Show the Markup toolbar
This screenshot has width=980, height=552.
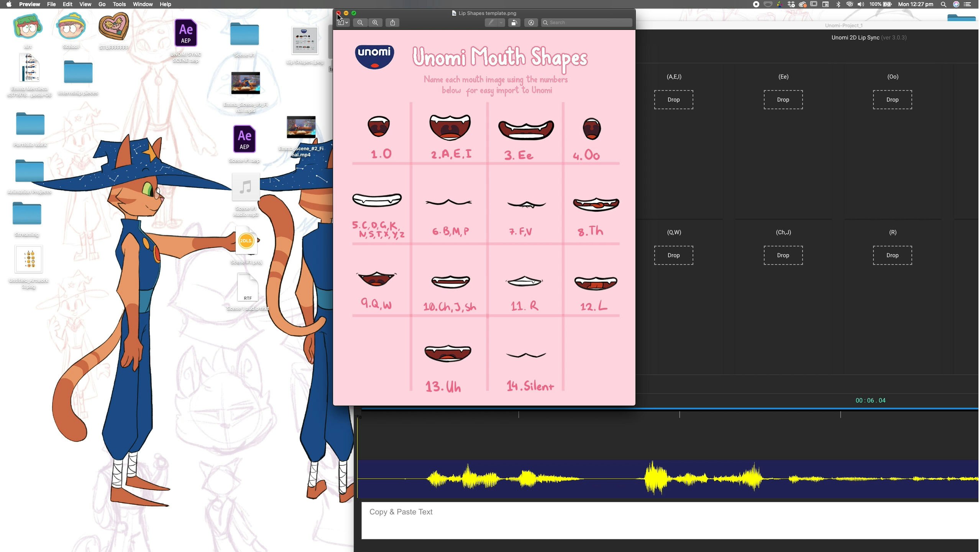531,23
